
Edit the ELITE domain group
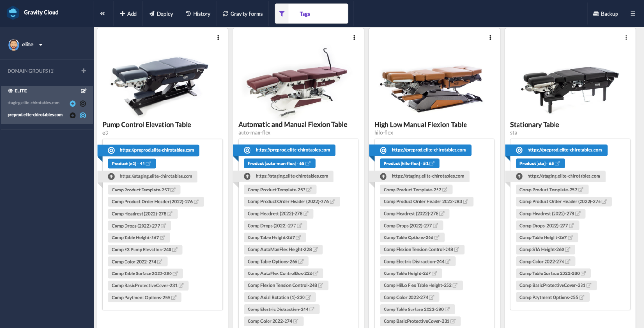click(84, 91)
